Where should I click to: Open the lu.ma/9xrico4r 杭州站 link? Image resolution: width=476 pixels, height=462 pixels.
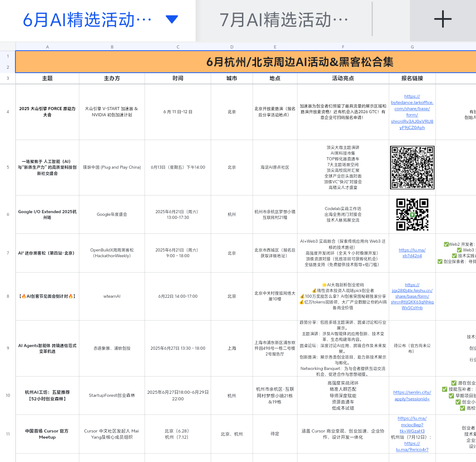pyautogui.click(x=412, y=447)
